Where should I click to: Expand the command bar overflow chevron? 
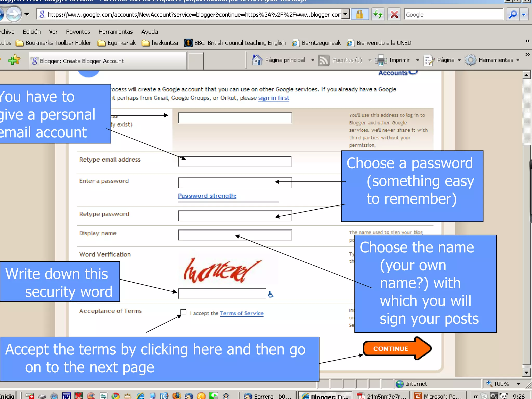click(527, 54)
